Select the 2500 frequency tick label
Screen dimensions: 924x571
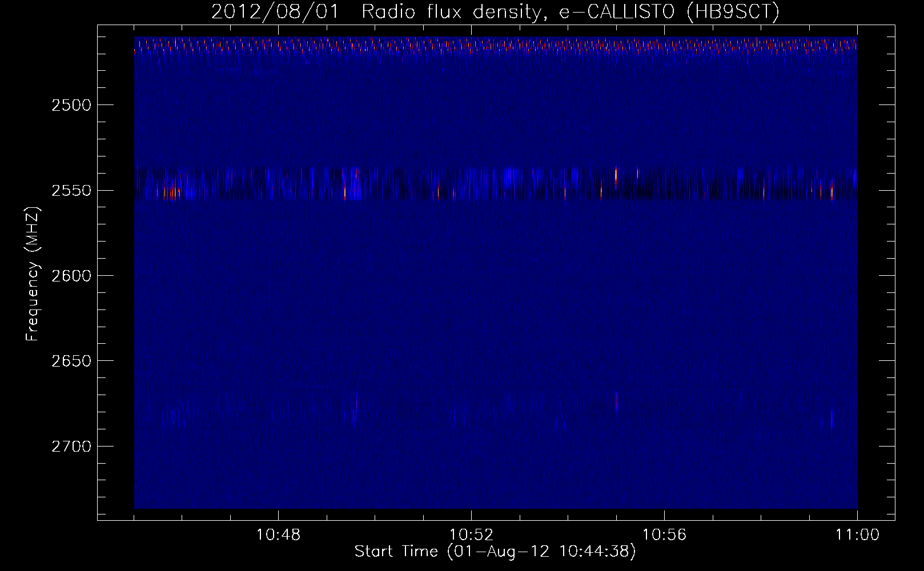pyautogui.click(x=71, y=105)
